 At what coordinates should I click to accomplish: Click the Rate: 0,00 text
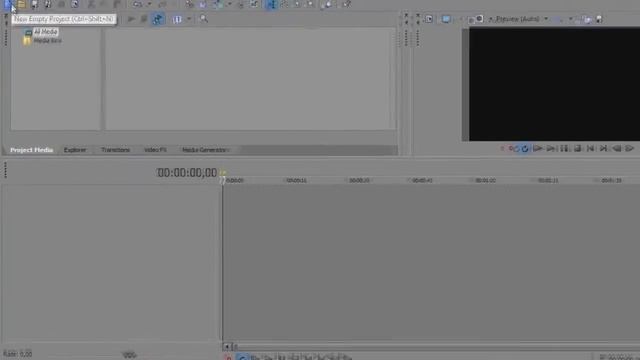(x=18, y=354)
